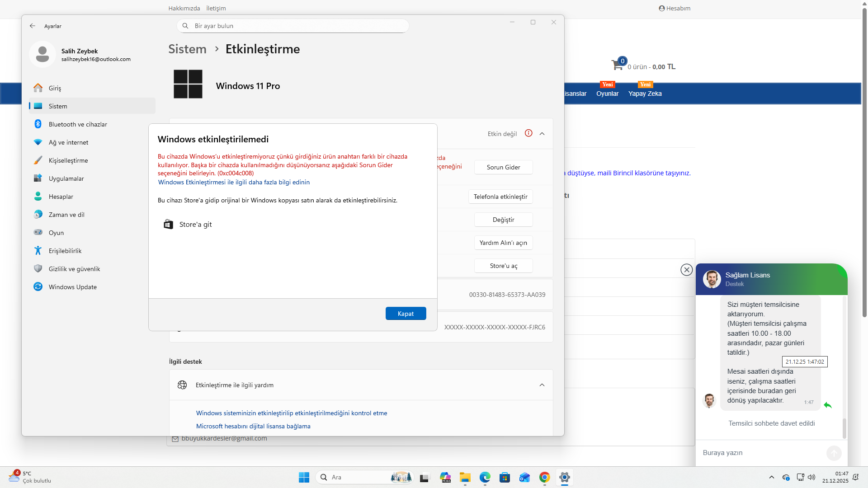
Task: Open link about checking Windows activation status
Action: pos(292,413)
